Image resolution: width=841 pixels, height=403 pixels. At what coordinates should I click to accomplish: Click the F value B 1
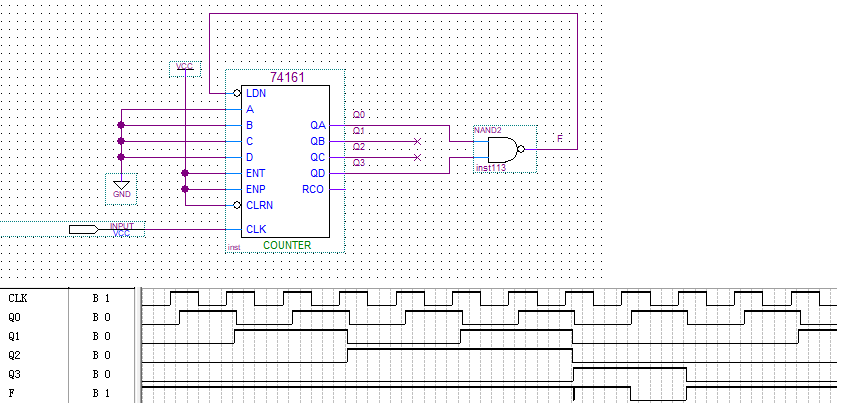coord(101,393)
